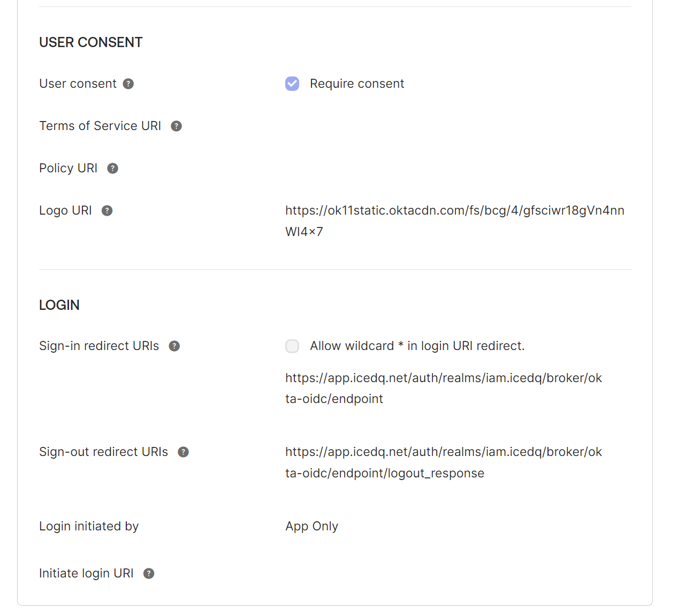Uncheck the Require consent checkbox
Image resolution: width=678 pixels, height=616 pixels.
292,83
